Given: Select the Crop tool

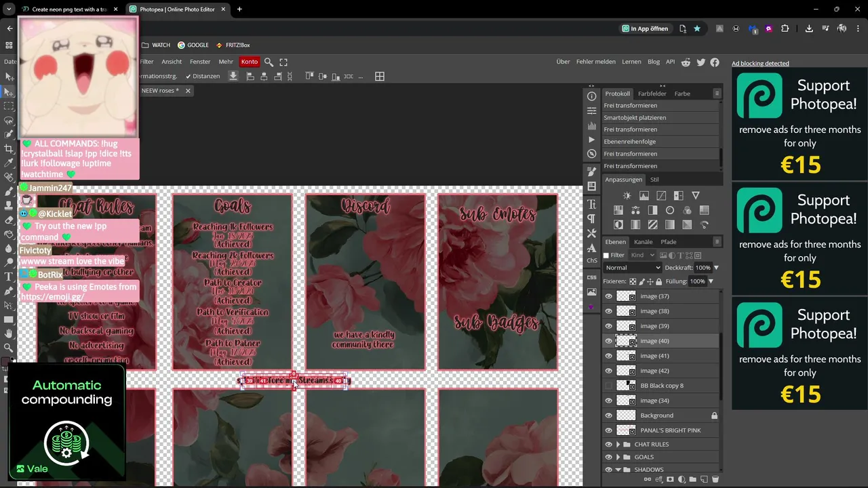Looking at the screenshot, I should [9, 148].
